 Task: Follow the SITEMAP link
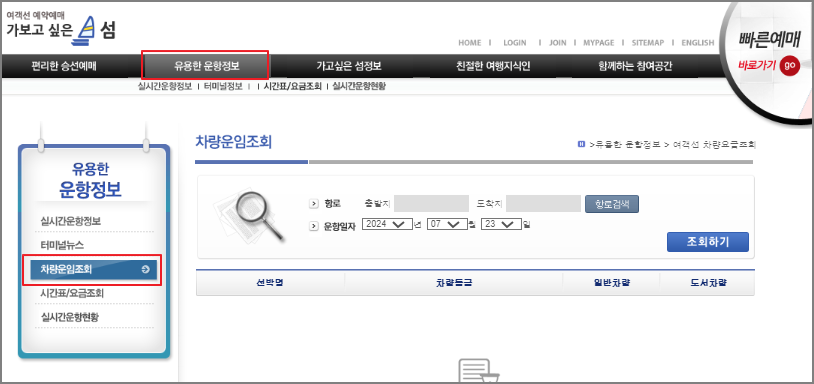(648, 43)
